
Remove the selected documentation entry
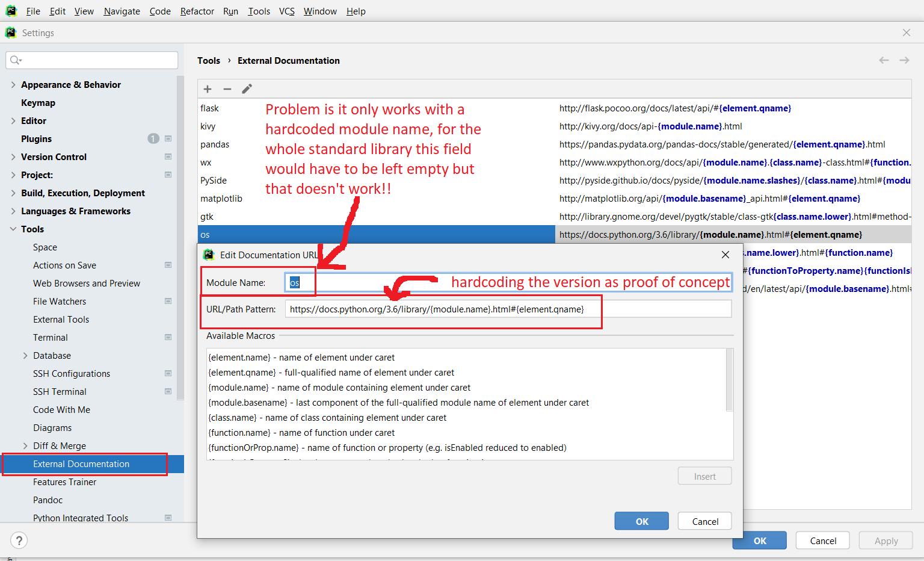pos(227,89)
